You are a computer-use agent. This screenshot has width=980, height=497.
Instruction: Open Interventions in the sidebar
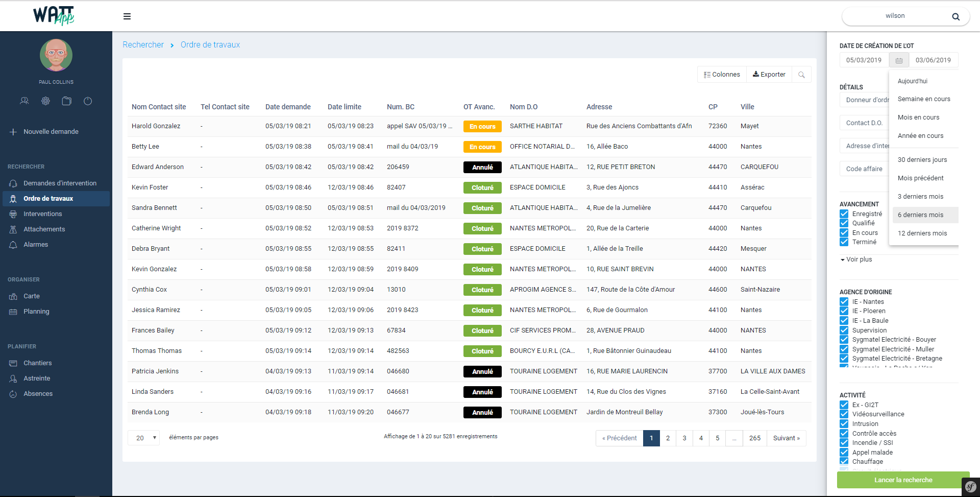point(42,214)
